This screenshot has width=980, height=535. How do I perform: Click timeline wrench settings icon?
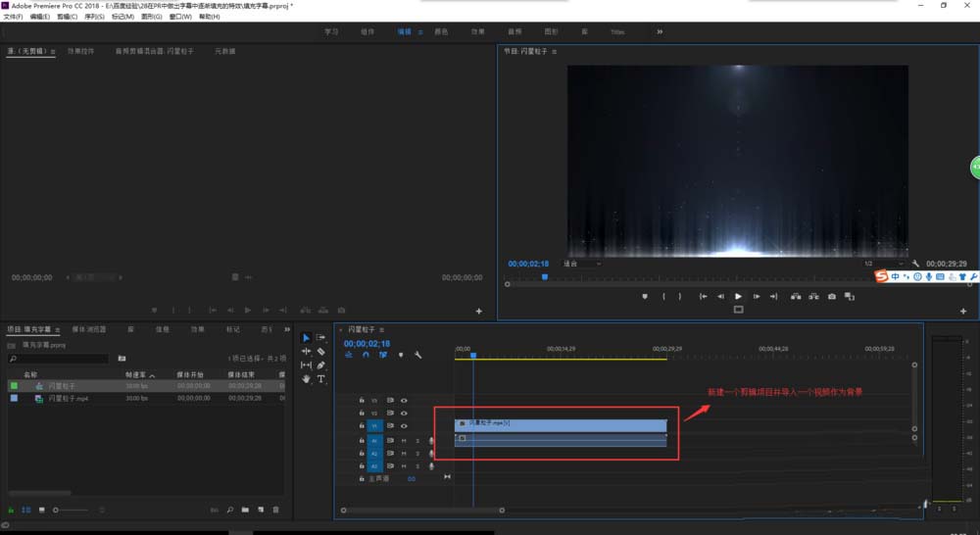[417, 355]
